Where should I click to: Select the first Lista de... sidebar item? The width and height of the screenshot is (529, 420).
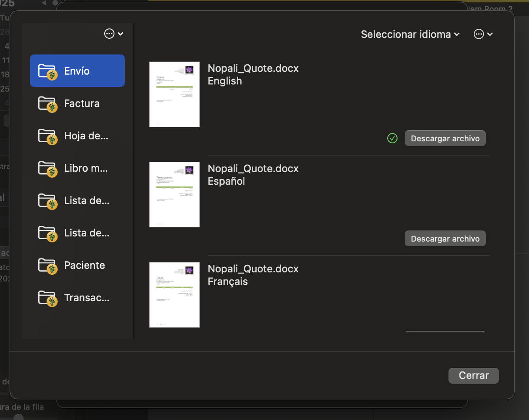pyautogui.click(x=77, y=201)
